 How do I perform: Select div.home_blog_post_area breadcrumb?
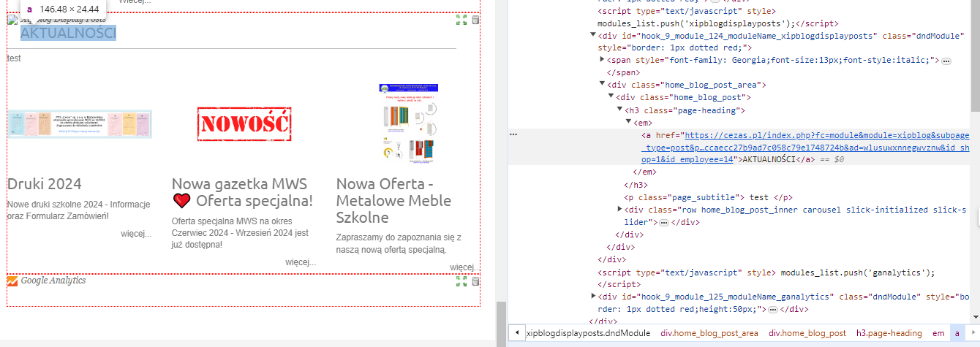[709, 333]
